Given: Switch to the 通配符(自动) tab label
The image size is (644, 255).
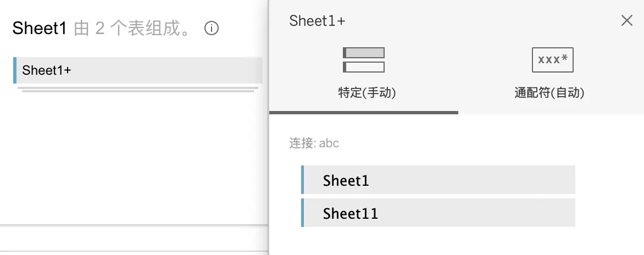Looking at the screenshot, I should (549, 93).
